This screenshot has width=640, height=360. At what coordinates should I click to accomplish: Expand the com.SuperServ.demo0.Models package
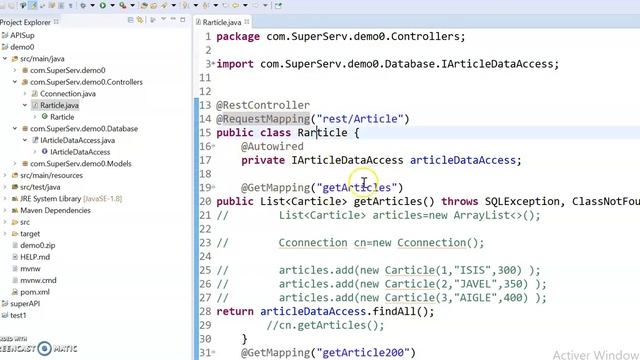(x=15, y=164)
